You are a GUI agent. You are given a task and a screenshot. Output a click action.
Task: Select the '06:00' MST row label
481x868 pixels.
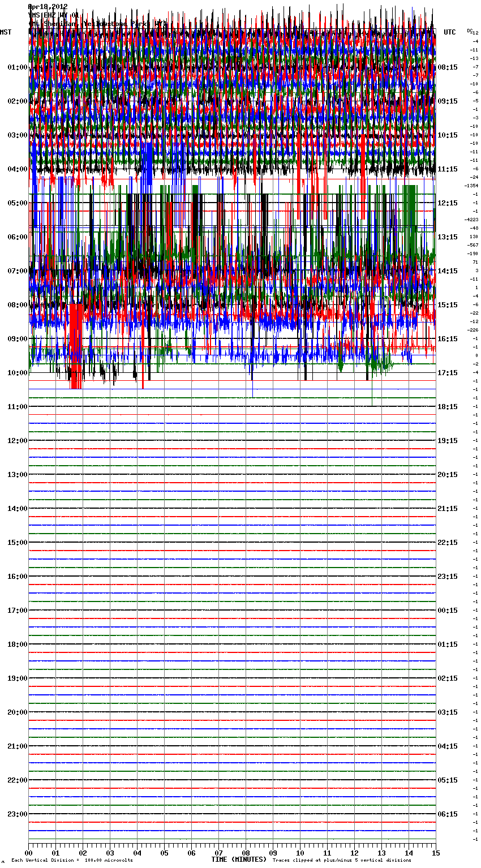tap(18, 237)
